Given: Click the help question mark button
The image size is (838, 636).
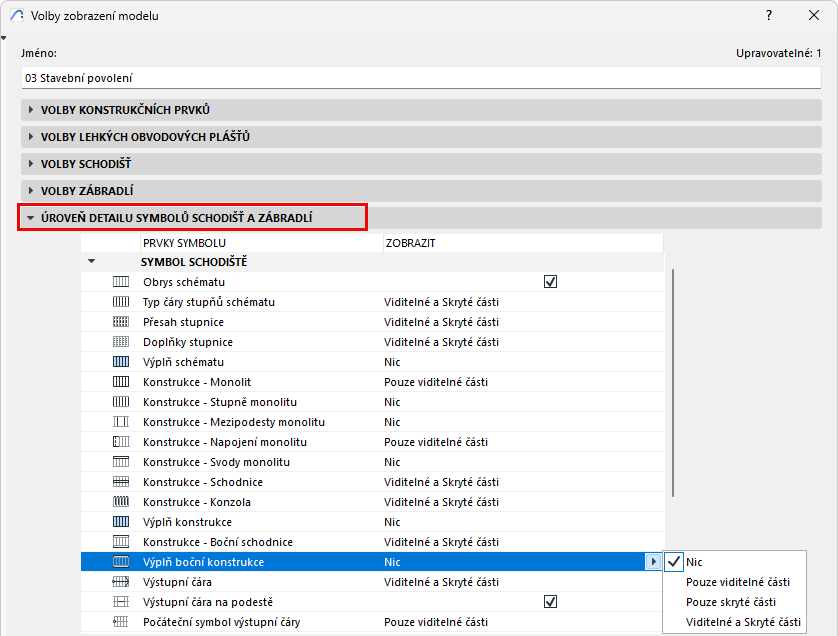Looking at the screenshot, I should click(x=769, y=15).
